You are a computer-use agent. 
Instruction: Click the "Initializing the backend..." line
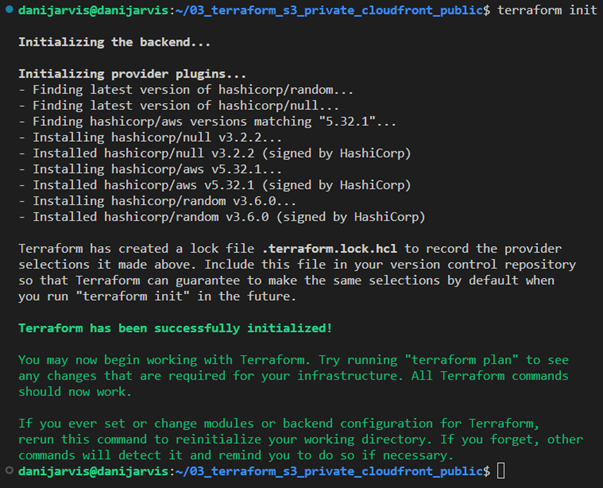click(115, 43)
